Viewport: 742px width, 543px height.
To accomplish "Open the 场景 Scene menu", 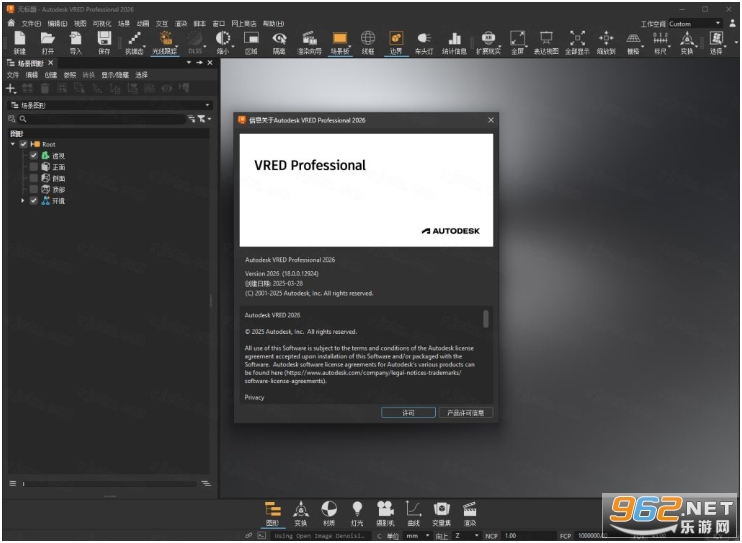I will coord(124,24).
